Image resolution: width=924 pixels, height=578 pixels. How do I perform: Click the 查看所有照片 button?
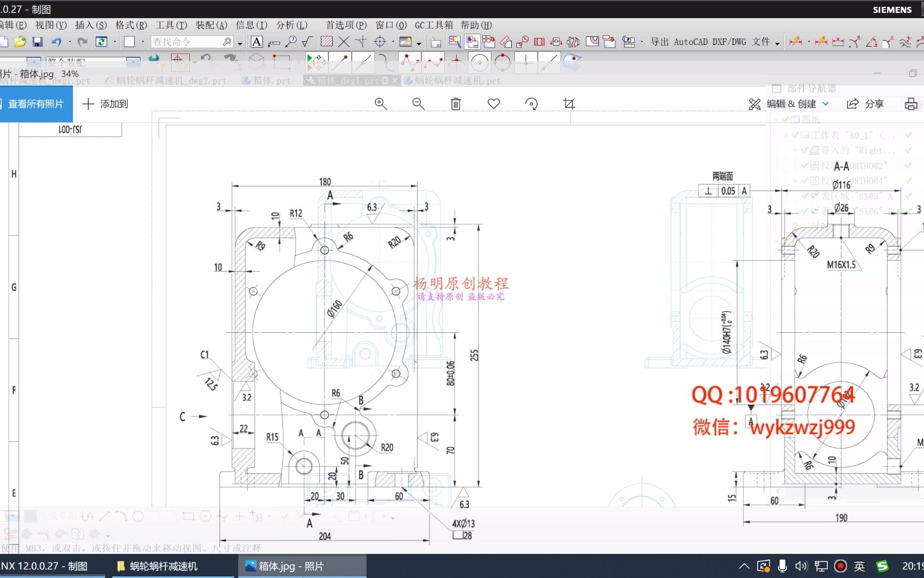35,104
